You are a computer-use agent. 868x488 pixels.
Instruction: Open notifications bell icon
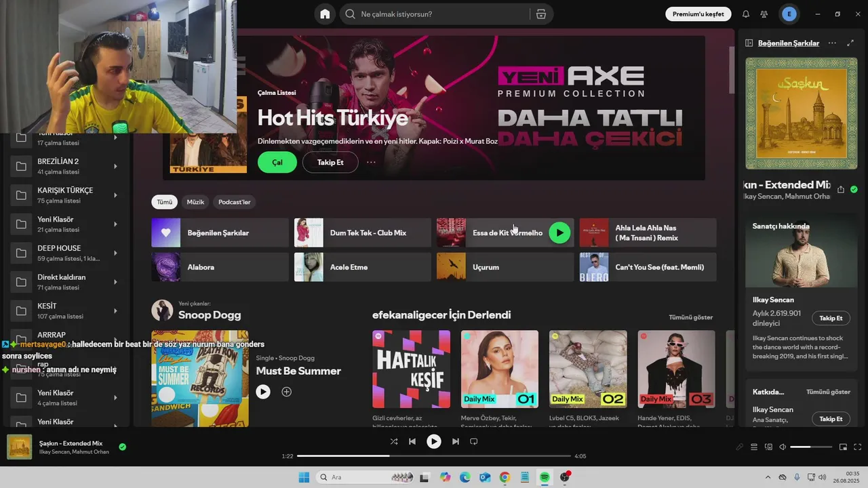(746, 14)
